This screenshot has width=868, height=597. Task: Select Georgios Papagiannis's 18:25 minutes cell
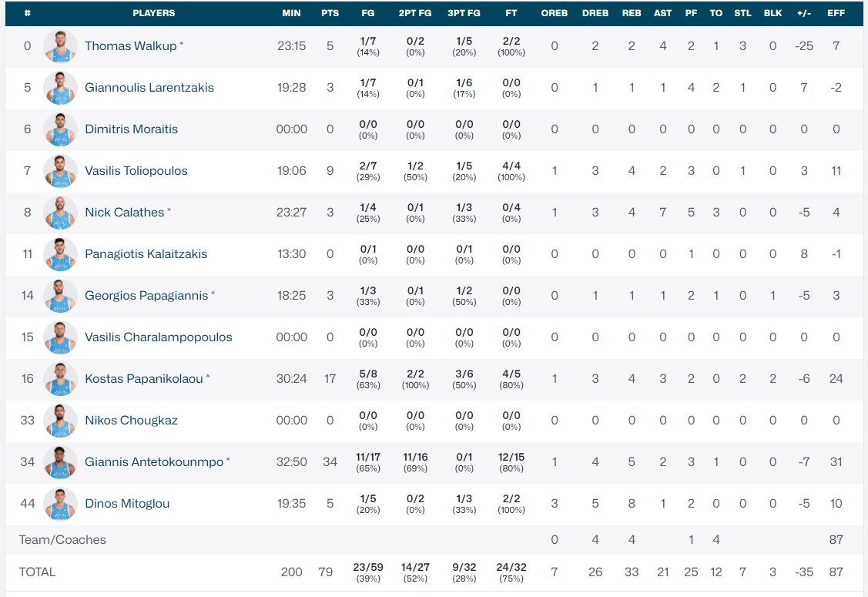point(291,295)
